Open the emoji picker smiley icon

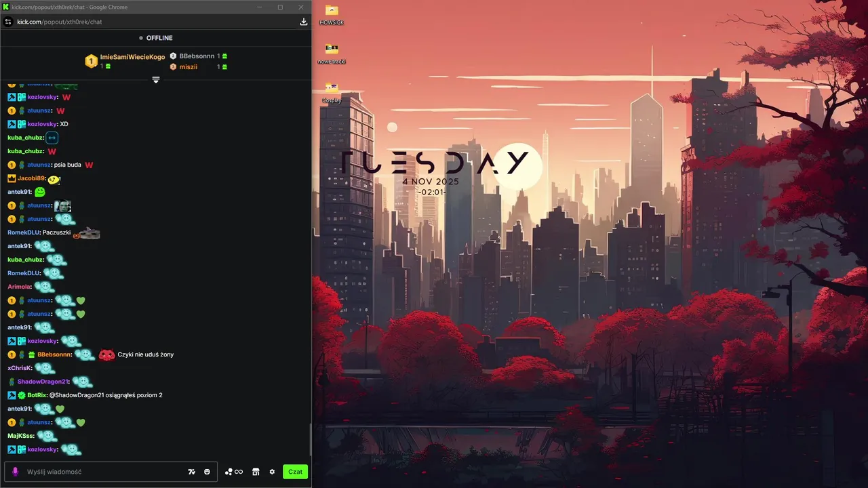pyautogui.click(x=207, y=472)
